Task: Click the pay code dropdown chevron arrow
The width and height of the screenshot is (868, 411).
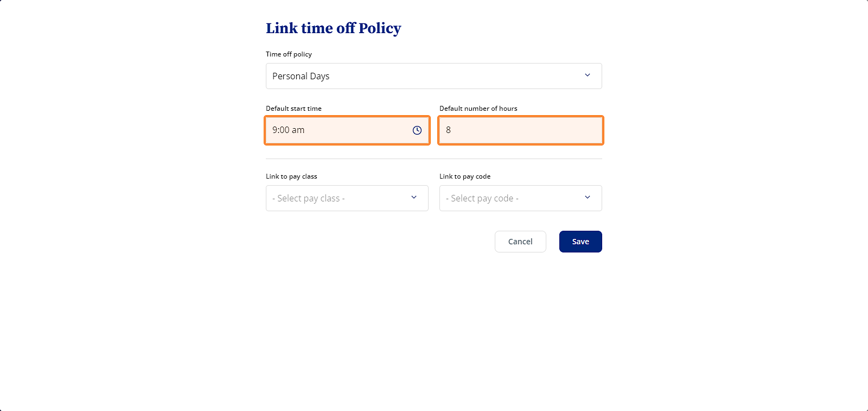Action: 588,198
